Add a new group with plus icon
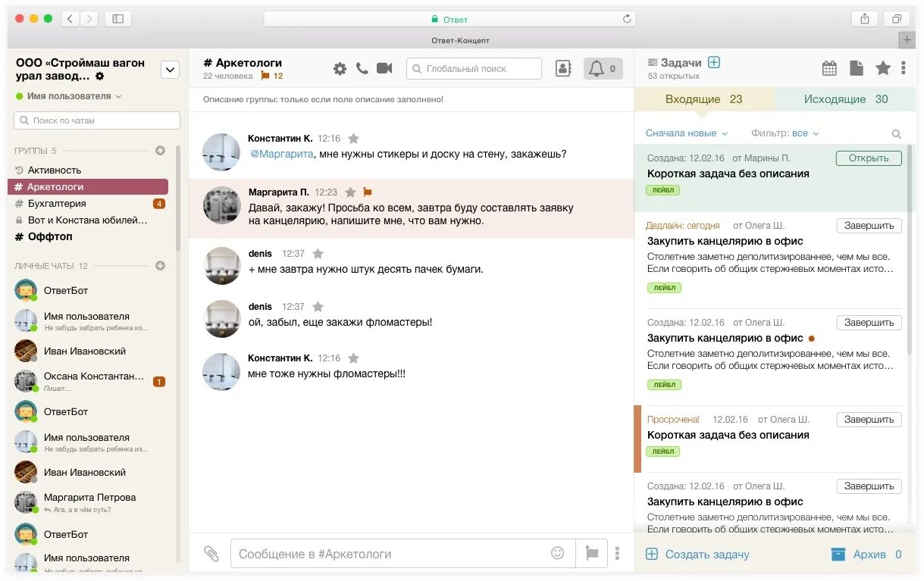Viewport: 924px width, 581px height. 160,151
